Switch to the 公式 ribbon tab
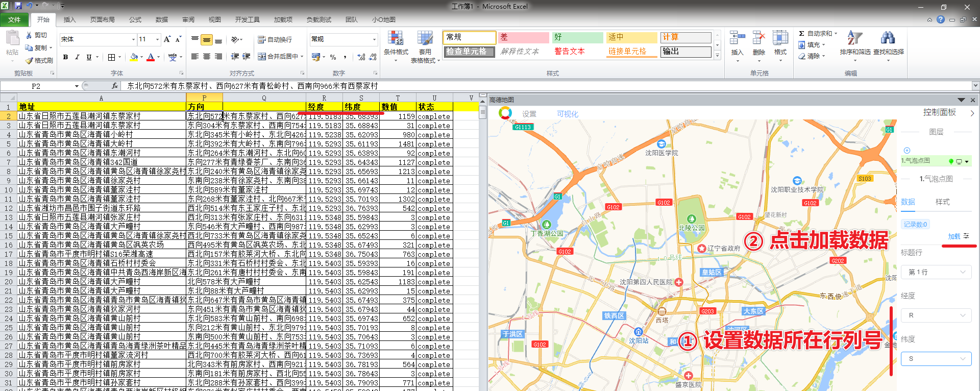The height and width of the screenshot is (391, 980). point(135,20)
